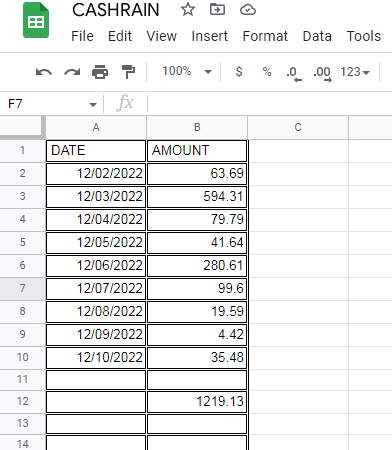
Task: Select row 13 header
Action: [22, 423]
